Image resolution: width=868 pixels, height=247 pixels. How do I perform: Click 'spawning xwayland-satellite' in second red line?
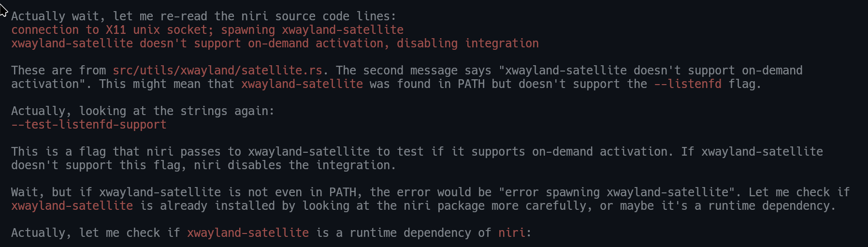[312, 30]
